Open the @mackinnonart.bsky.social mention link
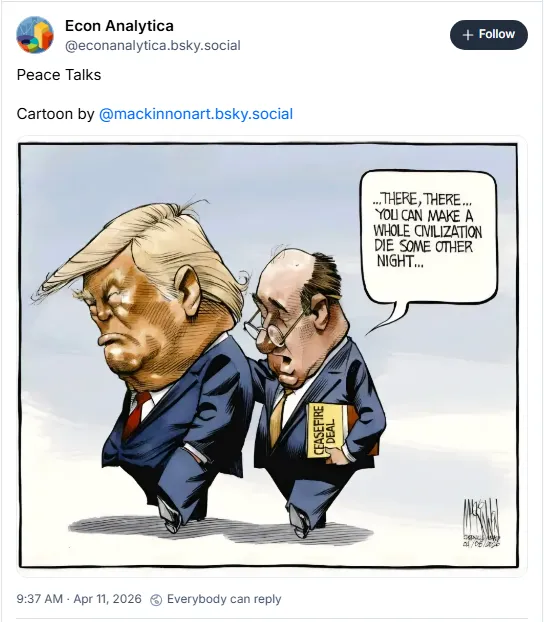 196,114
